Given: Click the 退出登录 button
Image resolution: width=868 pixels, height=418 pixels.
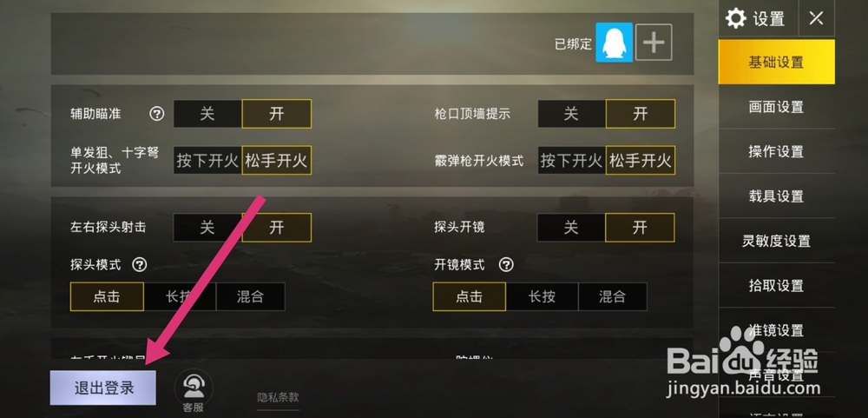Looking at the screenshot, I should point(103,388).
